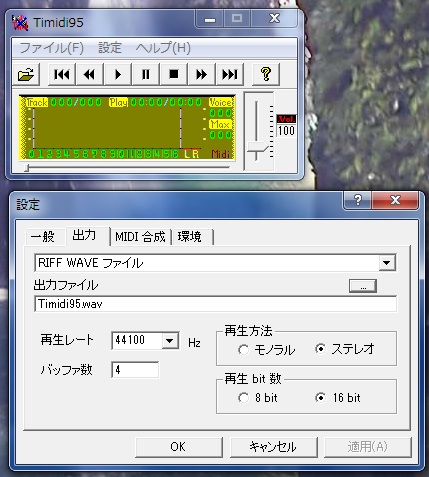
Task: Stop playback with the square button
Action: (174, 74)
